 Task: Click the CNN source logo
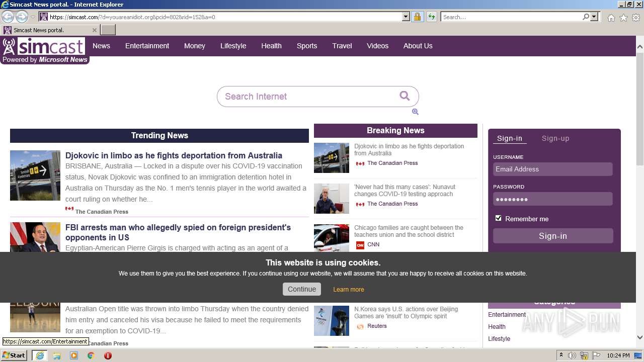360,245
